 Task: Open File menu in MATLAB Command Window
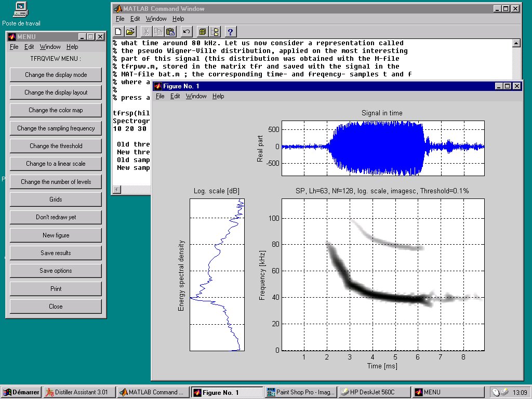click(x=120, y=19)
